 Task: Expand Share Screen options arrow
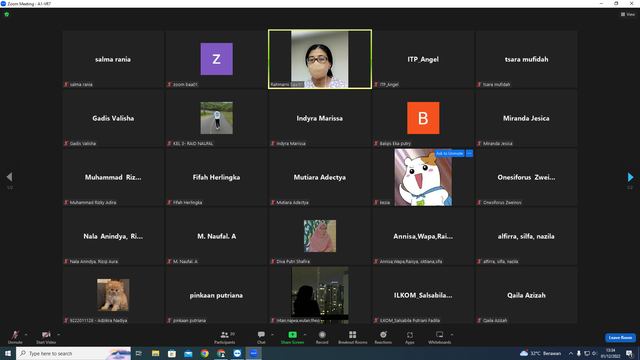pyautogui.click(x=305, y=335)
